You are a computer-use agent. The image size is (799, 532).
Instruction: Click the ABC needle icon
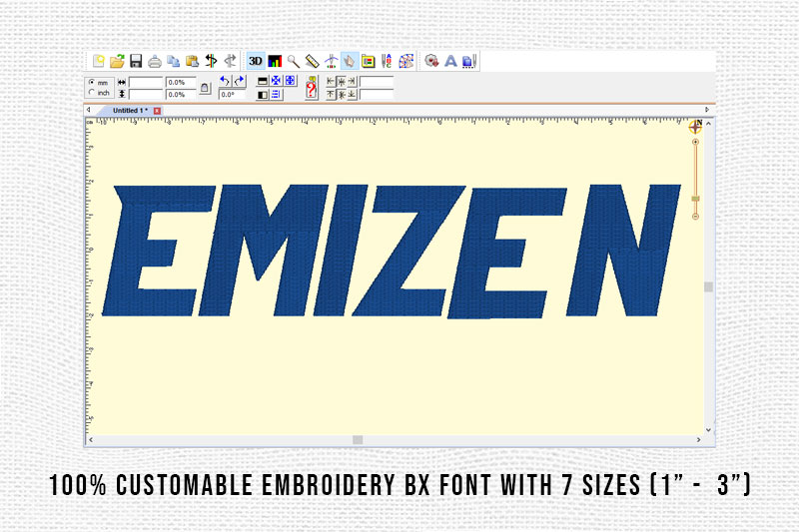[387, 62]
